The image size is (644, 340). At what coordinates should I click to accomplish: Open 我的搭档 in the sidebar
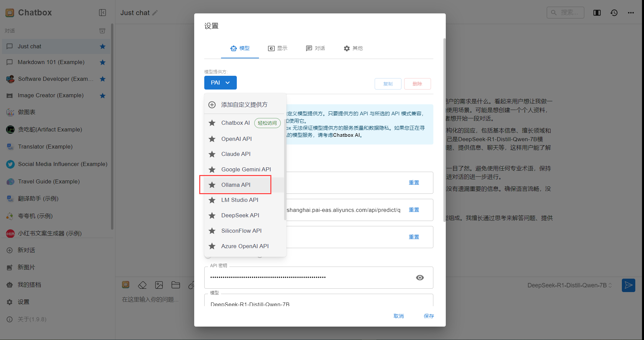[x=56, y=285]
